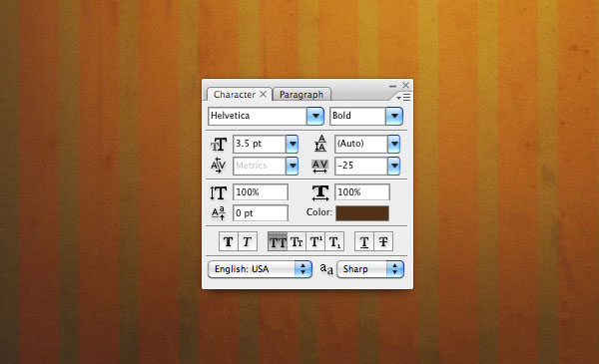Open the Character panel flyout menu
Image resolution: width=599 pixels, height=364 pixels.
coord(403,98)
